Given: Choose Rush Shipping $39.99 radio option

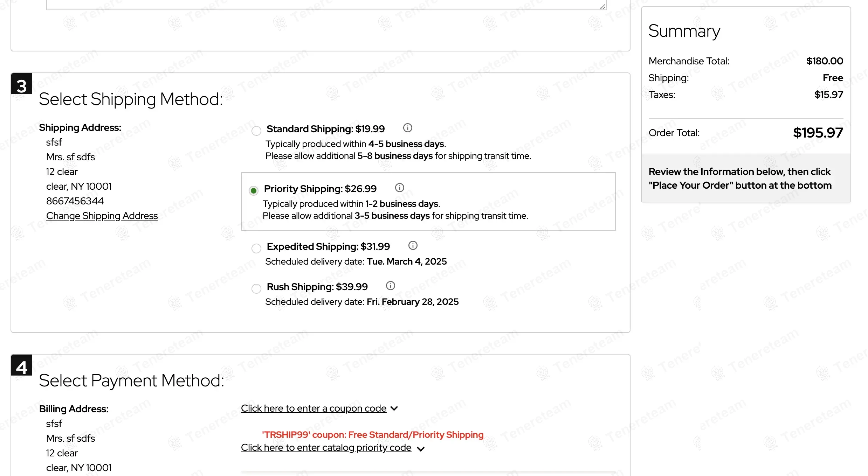Looking at the screenshot, I should pos(256,289).
